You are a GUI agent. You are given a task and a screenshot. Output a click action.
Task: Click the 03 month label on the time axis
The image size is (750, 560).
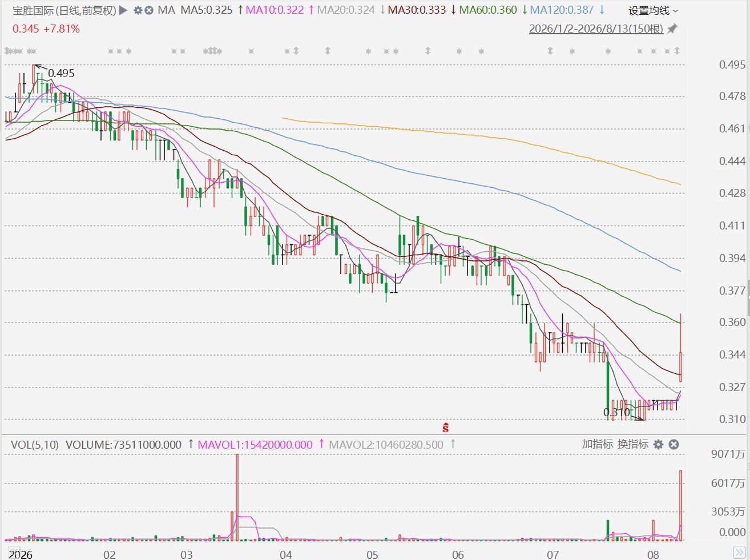tap(186, 555)
